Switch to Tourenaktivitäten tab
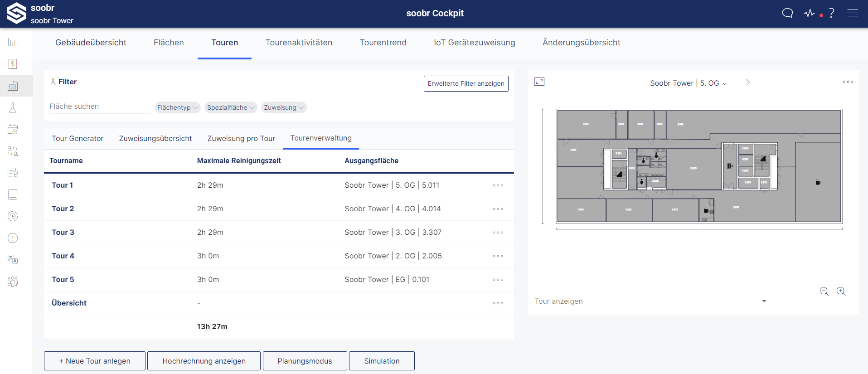 (x=299, y=43)
